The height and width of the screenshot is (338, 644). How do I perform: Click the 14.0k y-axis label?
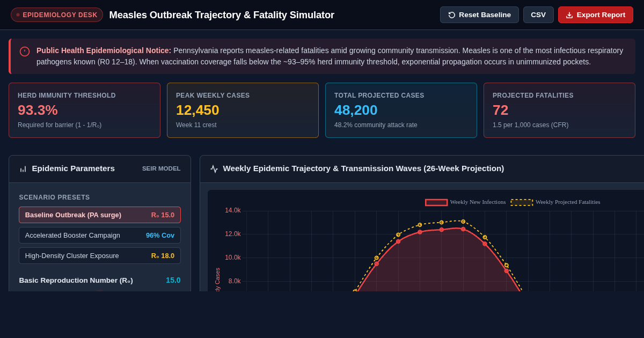tap(233, 210)
